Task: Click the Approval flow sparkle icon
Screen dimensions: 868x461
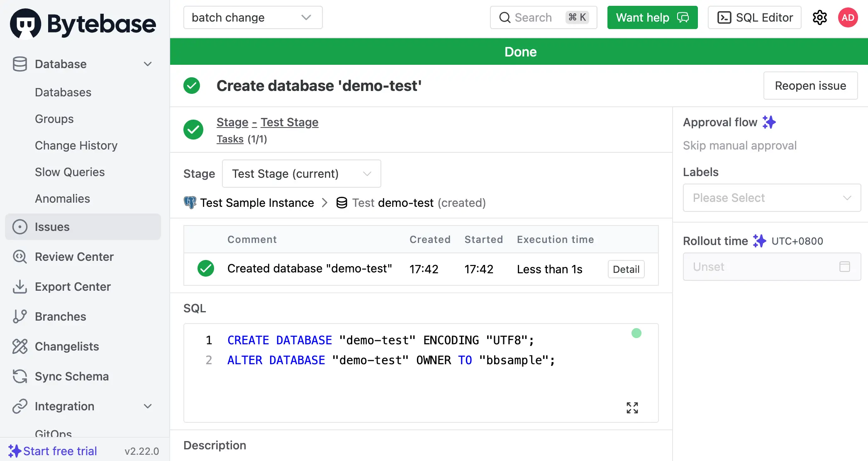Action: click(x=769, y=122)
